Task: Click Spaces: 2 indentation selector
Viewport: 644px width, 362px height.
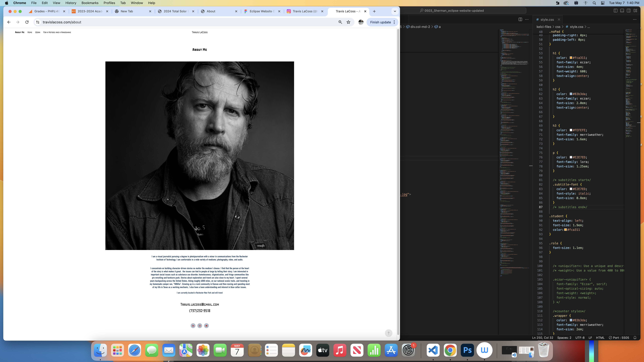Action: tap(564, 337)
